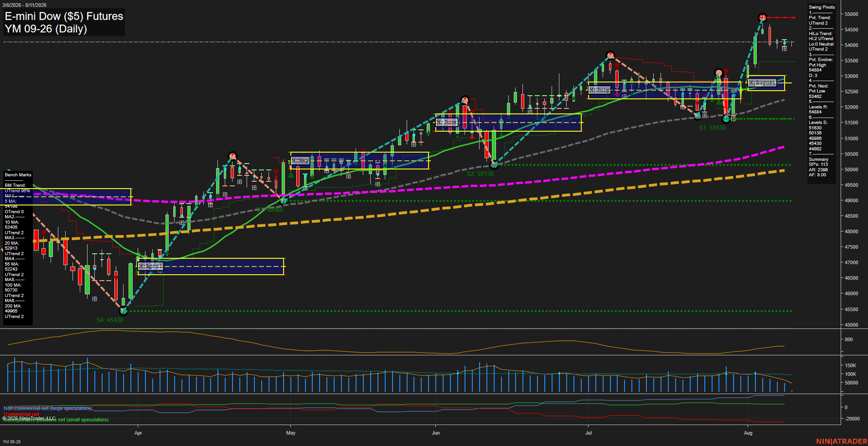Click the 100 MA: benchmark entry

13,285
